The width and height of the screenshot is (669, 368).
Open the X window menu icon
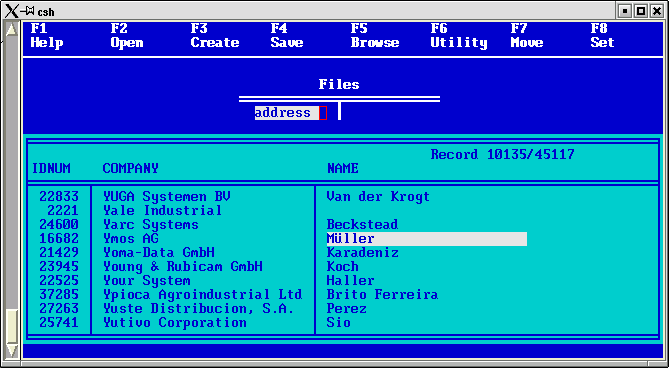click(x=12, y=11)
